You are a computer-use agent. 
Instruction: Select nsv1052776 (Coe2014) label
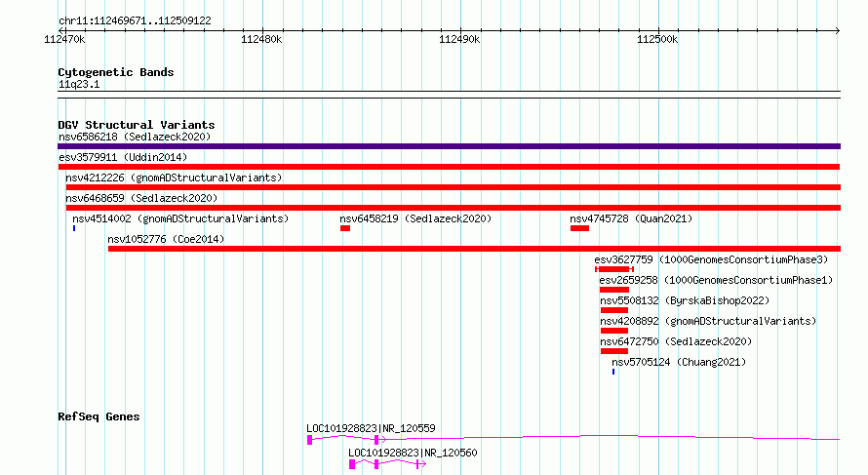coord(166,239)
